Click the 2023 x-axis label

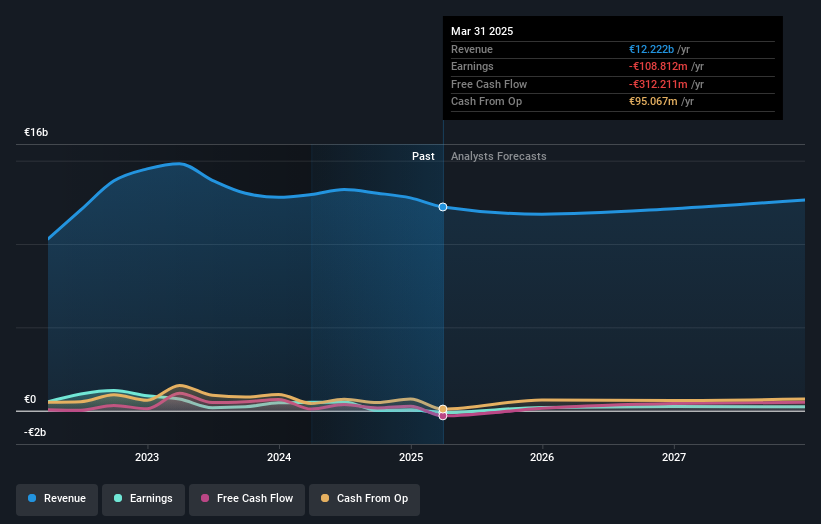coord(147,458)
